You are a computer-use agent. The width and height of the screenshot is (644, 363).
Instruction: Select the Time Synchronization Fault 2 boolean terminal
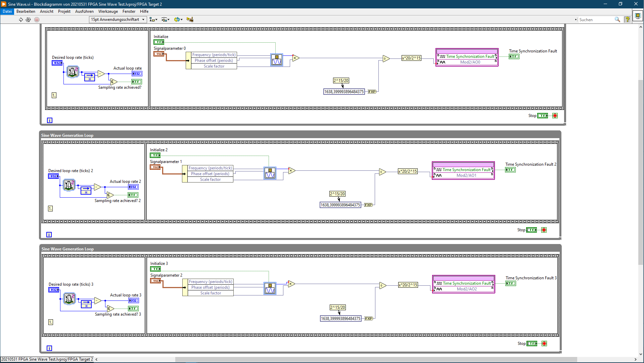(510, 170)
